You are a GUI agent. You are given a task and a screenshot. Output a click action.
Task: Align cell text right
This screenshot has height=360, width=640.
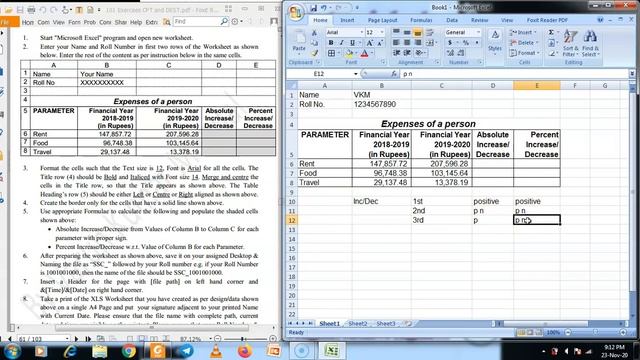418,42
